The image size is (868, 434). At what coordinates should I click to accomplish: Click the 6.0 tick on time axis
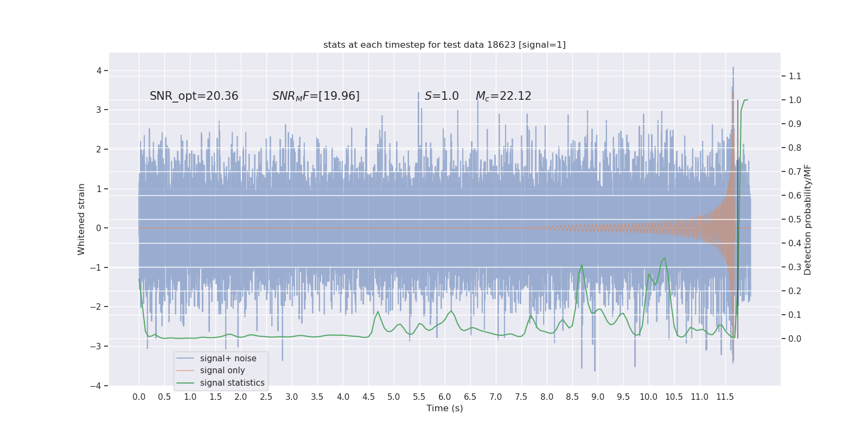click(445, 397)
